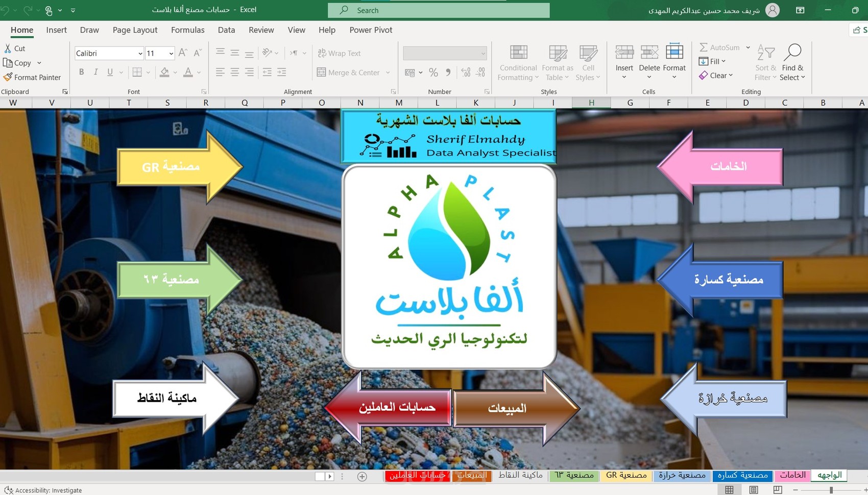
Task: Apply the Font Color letter A
Action: [x=188, y=72]
